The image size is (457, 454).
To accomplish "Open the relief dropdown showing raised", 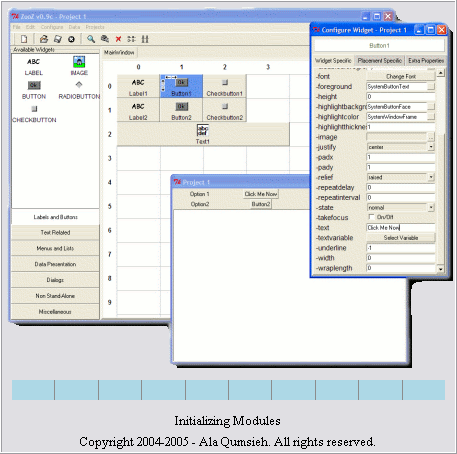I will point(431,177).
